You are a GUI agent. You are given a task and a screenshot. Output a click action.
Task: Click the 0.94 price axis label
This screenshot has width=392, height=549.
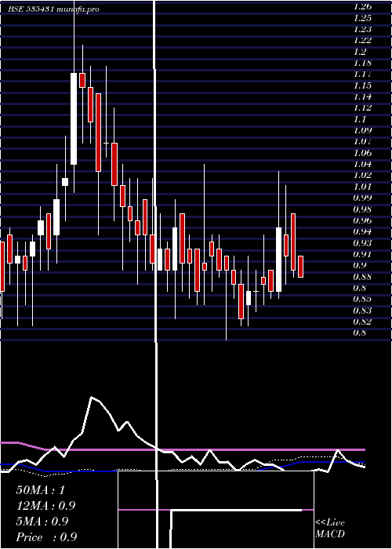click(362, 231)
